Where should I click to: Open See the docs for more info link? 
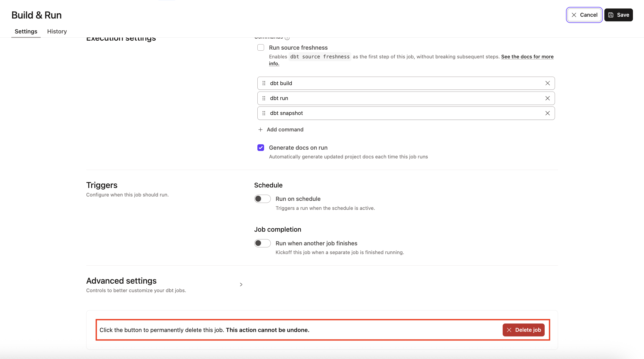pyautogui.click(x=527, y=57)
